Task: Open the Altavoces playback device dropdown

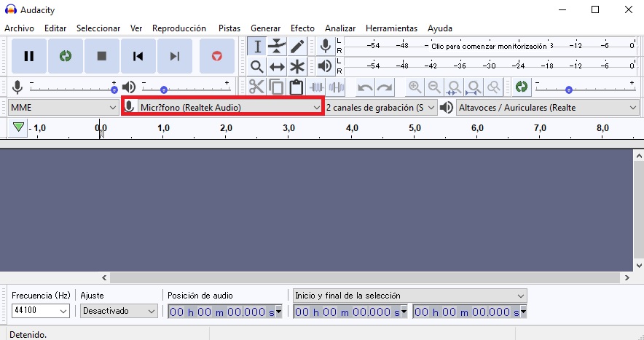Action: pyautogui.click(x=548, y=108)
